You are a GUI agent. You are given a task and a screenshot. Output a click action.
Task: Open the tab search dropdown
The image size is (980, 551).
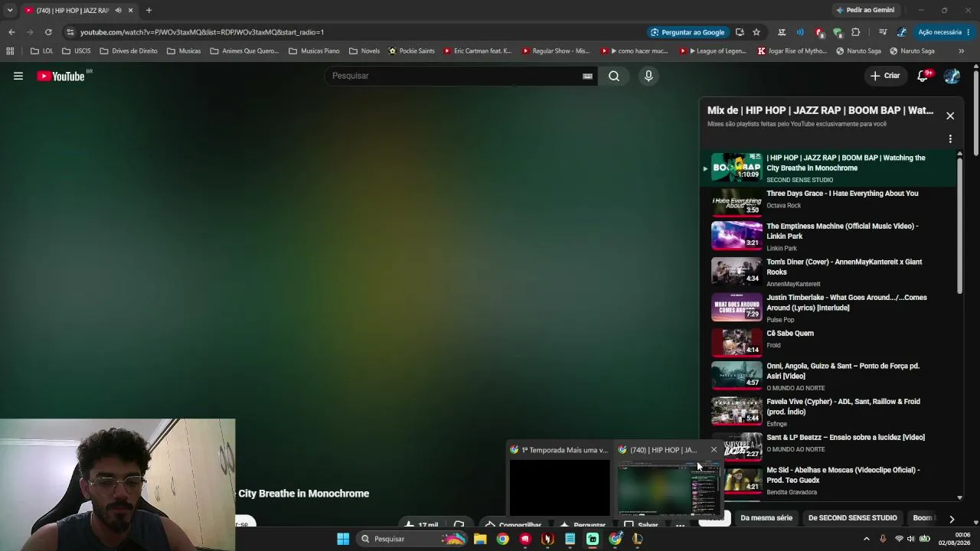coord(10,11)
